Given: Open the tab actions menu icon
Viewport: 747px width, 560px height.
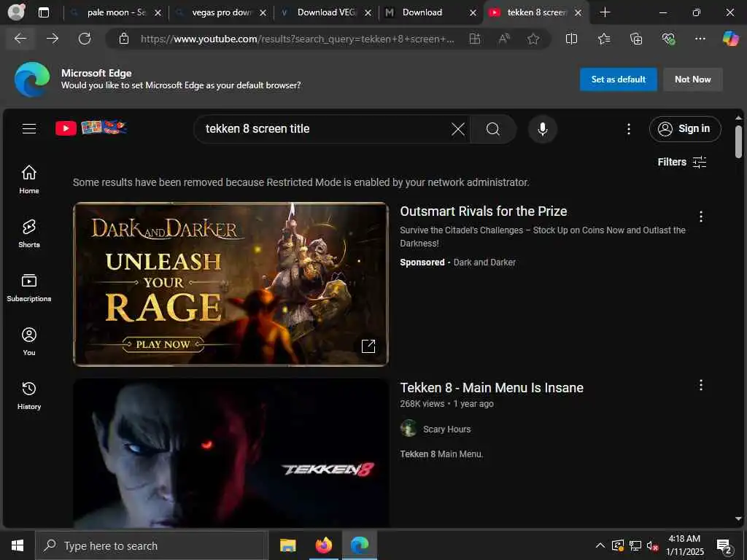Looking at the screenshot, I should point(44,12).
